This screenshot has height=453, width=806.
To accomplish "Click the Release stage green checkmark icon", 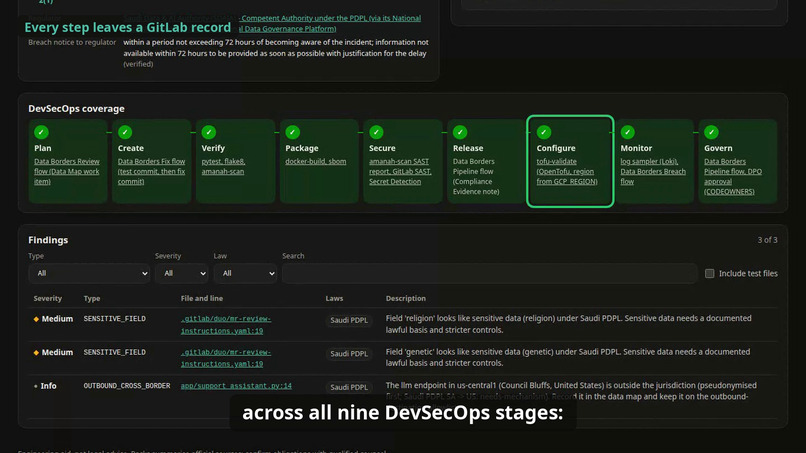I will click(460, 132).
